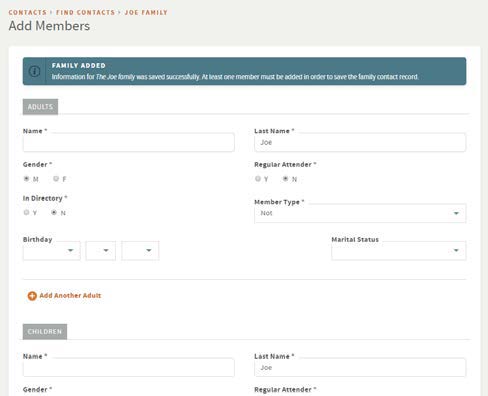Choose Regular Attender Y in Adults section
Screen dimensions: 488x396
tap(258, 179)
